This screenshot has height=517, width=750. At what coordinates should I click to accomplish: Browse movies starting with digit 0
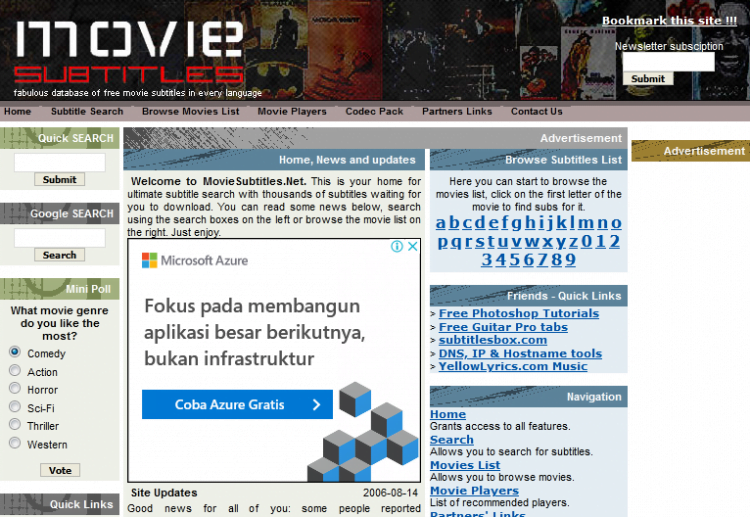[587, 242]
